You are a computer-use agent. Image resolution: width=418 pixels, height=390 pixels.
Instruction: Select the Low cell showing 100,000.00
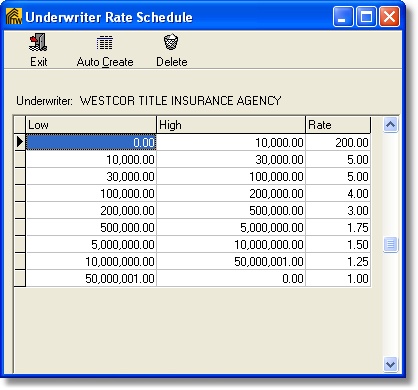click(x=91, y=193)
